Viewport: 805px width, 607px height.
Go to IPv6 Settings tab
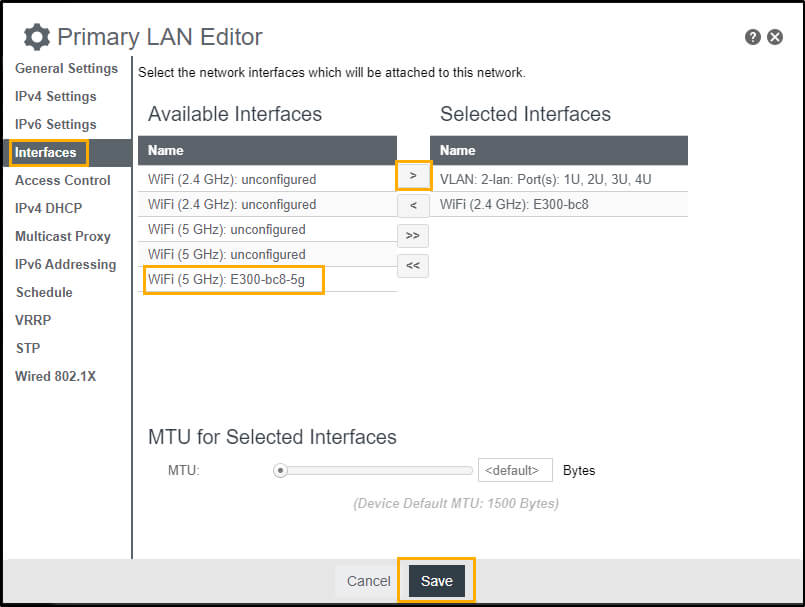[56, 125]
